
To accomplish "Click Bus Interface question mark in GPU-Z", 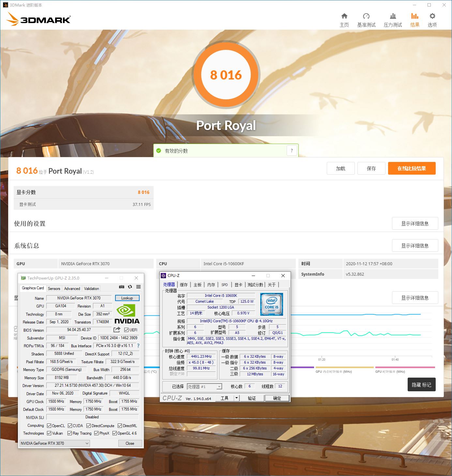I will coord(138,346).
